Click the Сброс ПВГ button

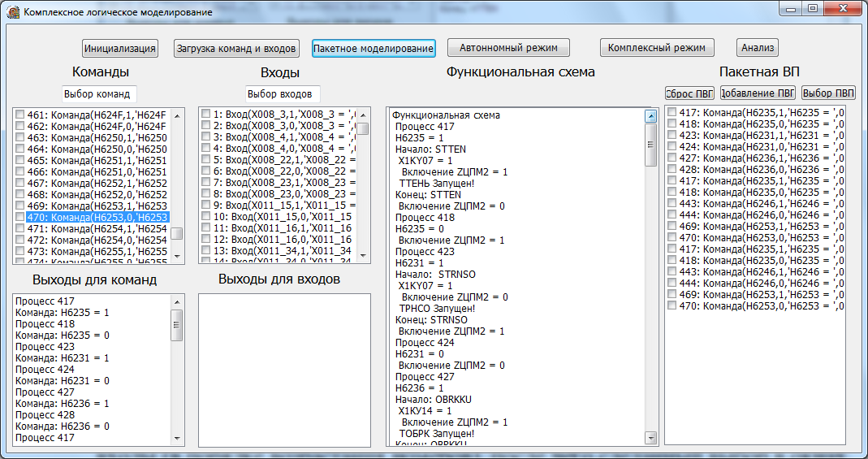coord(689,93)
